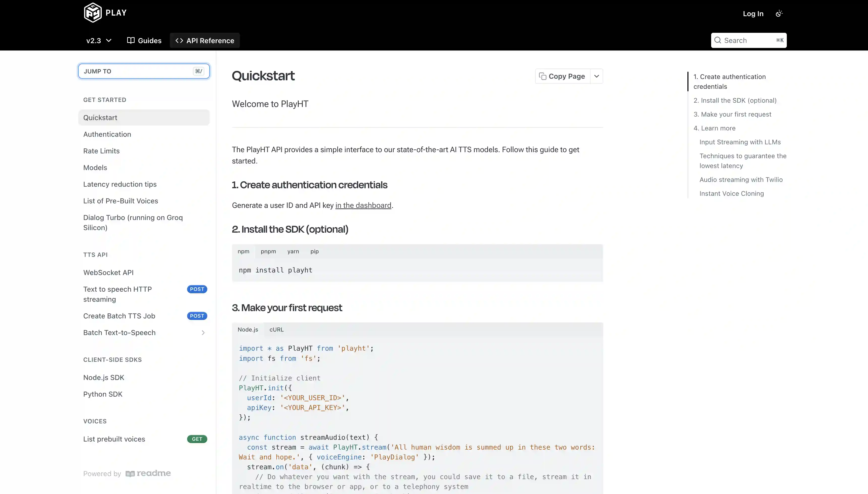Open Dialog Turbo (running on Groq Silicon)

click(144, 223)
